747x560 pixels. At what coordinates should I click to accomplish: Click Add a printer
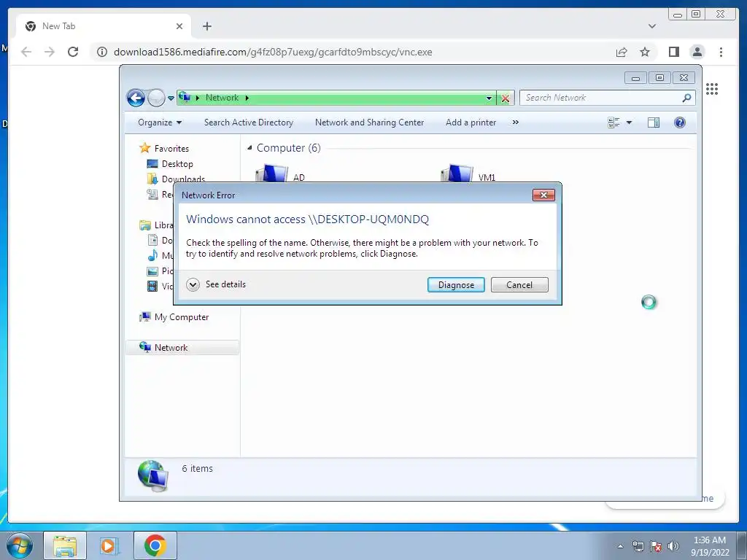click(471, 122)
